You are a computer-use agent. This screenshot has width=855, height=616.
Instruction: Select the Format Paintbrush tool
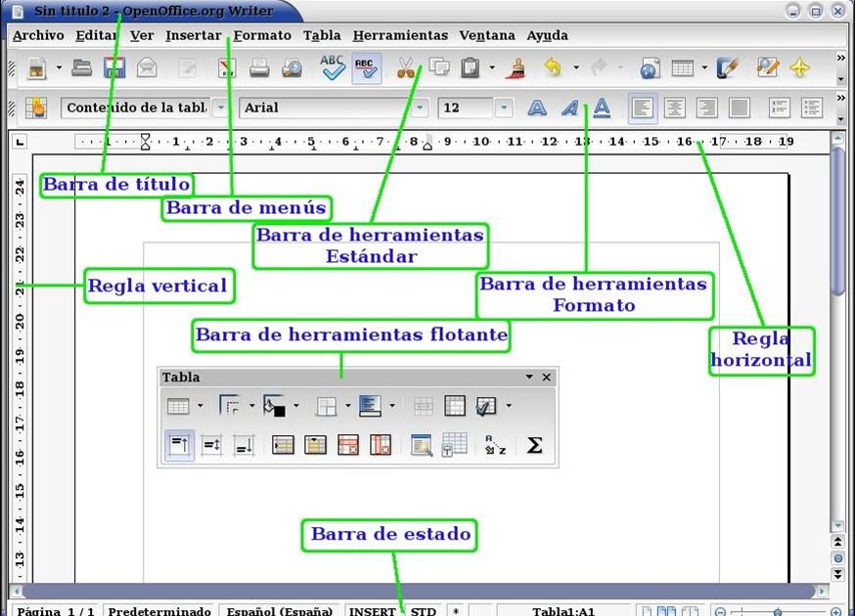(x=516, y=68)
